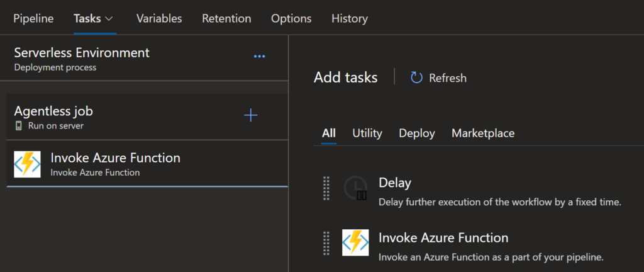The height and width of the screenshot is (272, 644).
Task: Grab the drag handle beside Delay task
Action: pyautogui.click(x=326, y=189)
